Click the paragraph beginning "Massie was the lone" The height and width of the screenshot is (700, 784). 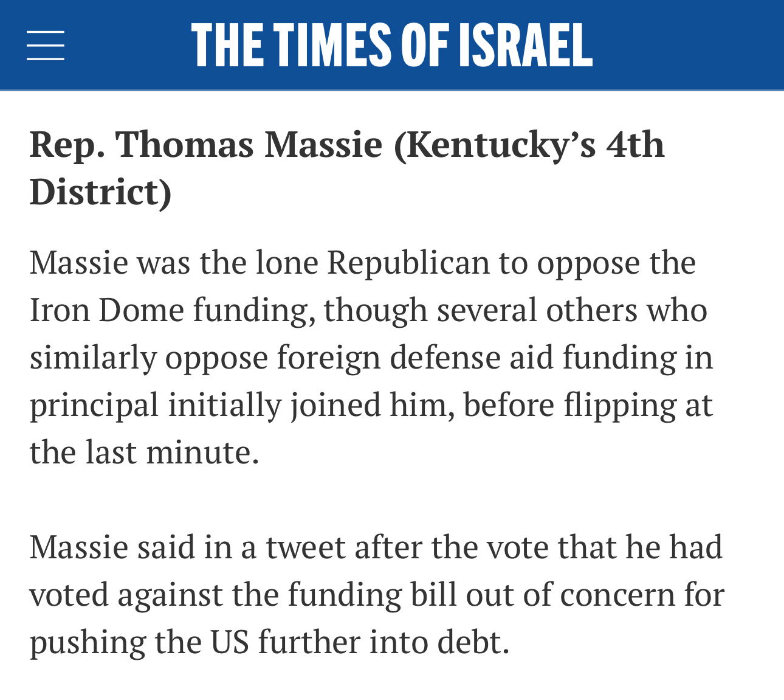pos(371,357)
